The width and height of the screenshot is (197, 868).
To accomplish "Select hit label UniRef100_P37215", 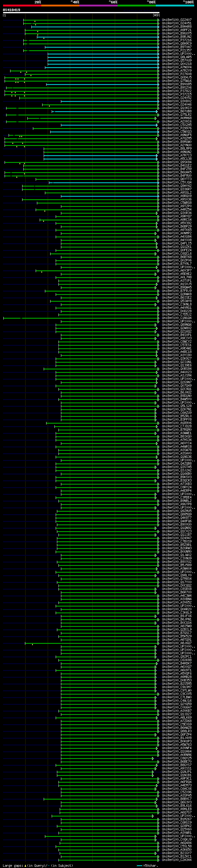I will click(x=176, y=94).
